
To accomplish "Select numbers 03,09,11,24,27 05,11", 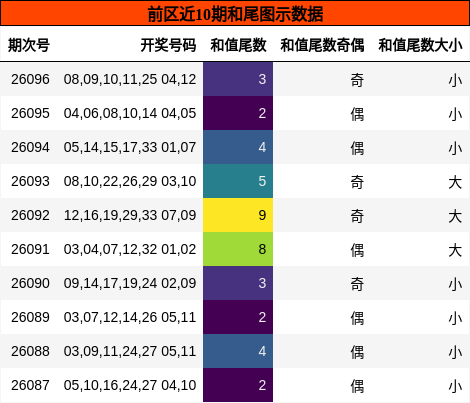I will pyautogui.click(x=130, y=351).
